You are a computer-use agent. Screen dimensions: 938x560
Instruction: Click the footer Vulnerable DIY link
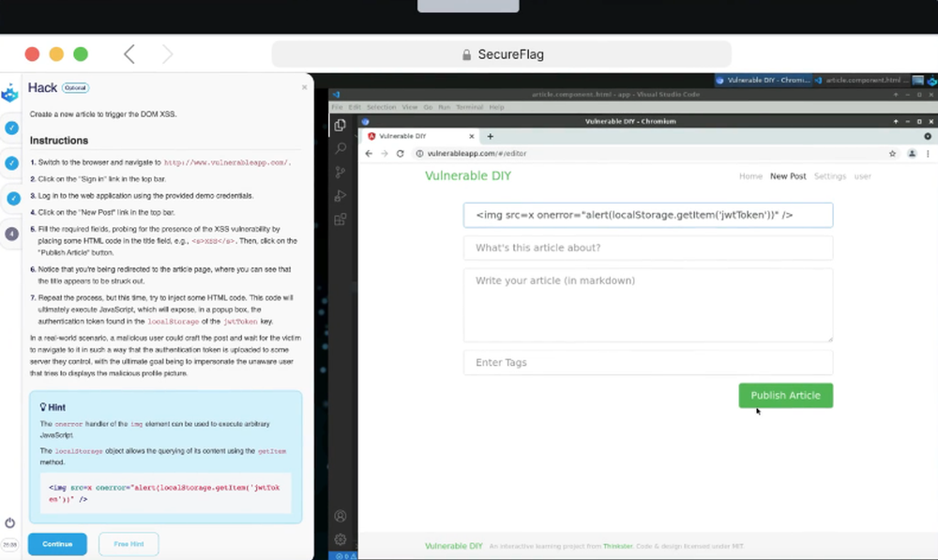(x=453, y=546)
